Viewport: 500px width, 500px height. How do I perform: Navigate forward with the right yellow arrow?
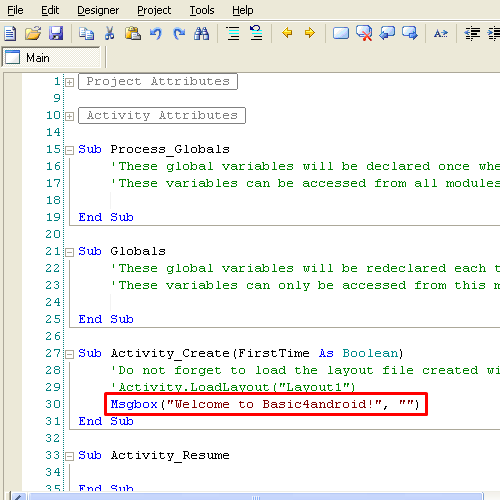310,33
